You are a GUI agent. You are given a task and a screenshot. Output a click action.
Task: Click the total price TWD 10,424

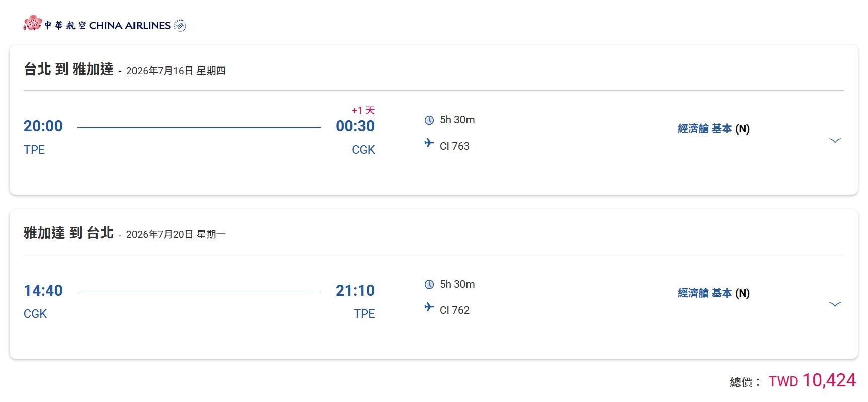click(812, 381)
